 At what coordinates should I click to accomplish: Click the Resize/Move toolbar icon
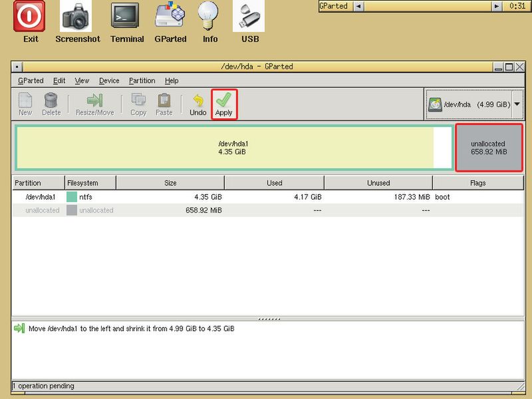tap(94, 100)
